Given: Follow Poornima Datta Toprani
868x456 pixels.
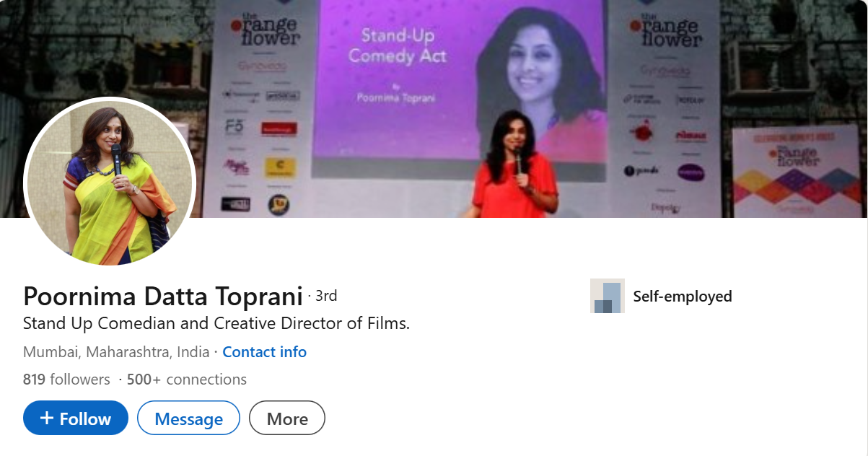Looking at the screenshot, I should click(x=76, y=418).
